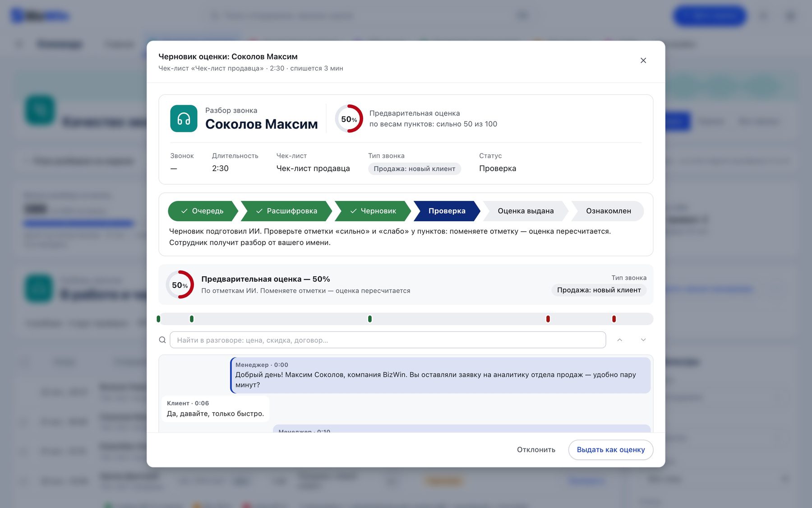Screen dimensions: 812x508
Task: Click the Отклонить button
Action: [536, 450]
